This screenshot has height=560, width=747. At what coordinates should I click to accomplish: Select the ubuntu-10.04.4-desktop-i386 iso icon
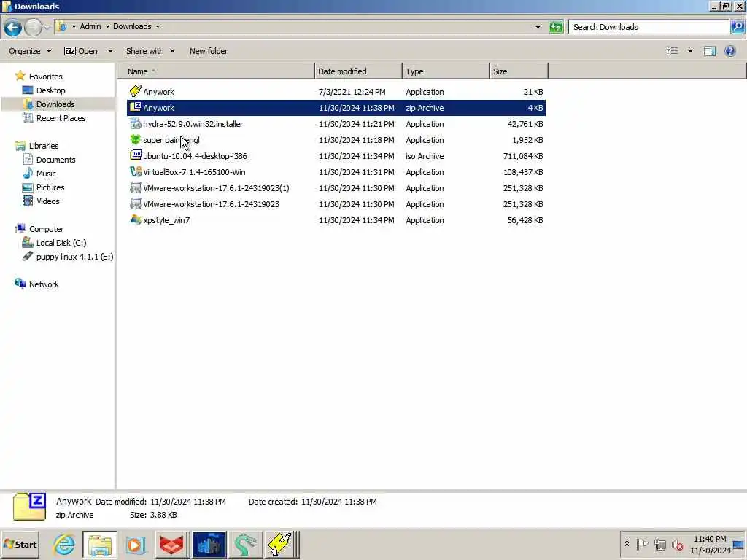(x=135, y=156)
